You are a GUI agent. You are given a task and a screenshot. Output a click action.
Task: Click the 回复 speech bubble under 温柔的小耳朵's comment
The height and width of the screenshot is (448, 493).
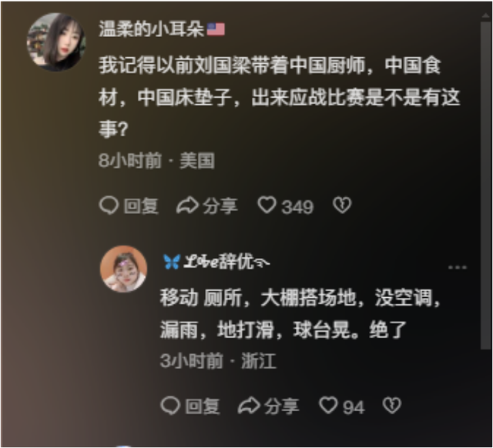click(x=129, y=206)
